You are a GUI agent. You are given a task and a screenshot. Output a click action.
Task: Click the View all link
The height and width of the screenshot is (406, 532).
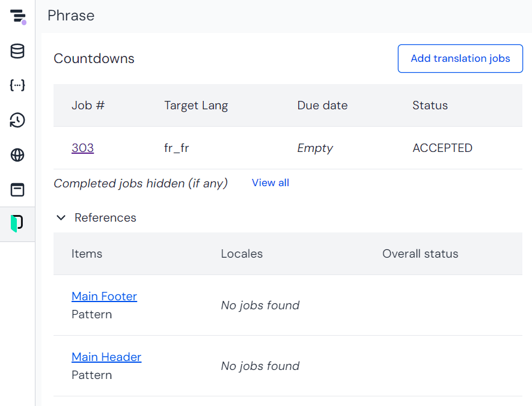(x=271, y=183)
